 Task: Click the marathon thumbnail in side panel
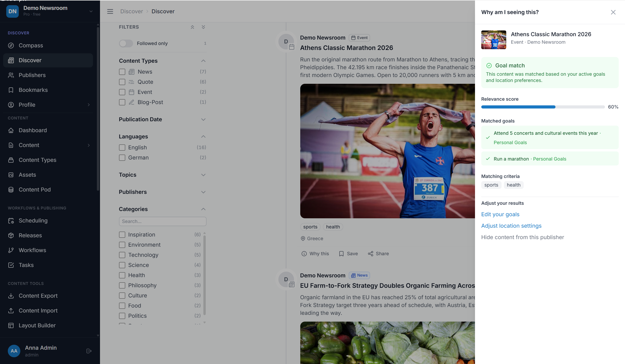[x=494, y=40]
